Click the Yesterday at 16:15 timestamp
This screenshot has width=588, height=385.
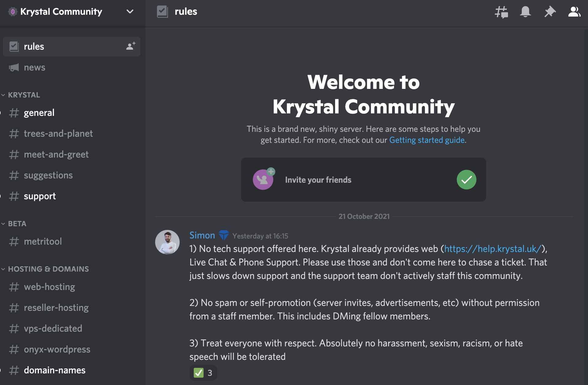(x=260, y=236)
